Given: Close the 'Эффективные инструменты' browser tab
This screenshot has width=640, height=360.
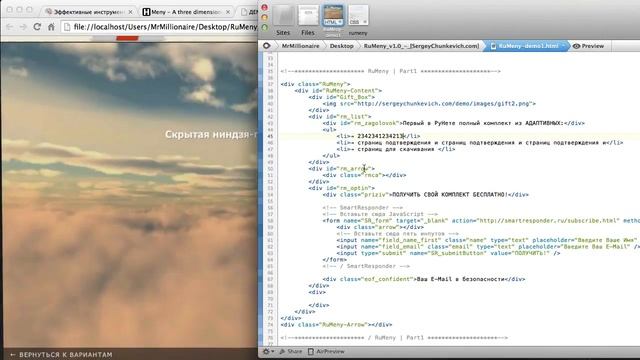Looking at the screenshot, I should 130,12.
